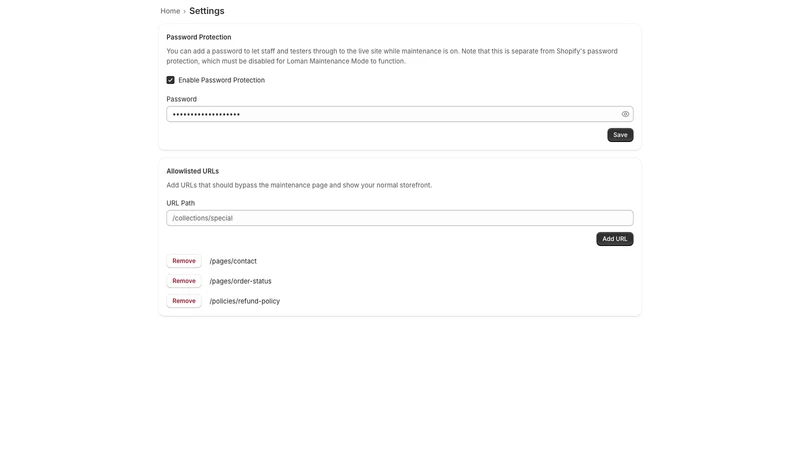Uncheck Enable Password Protection checkbox
This screenshot has width=800, height=450.
(x=170, y=80)
